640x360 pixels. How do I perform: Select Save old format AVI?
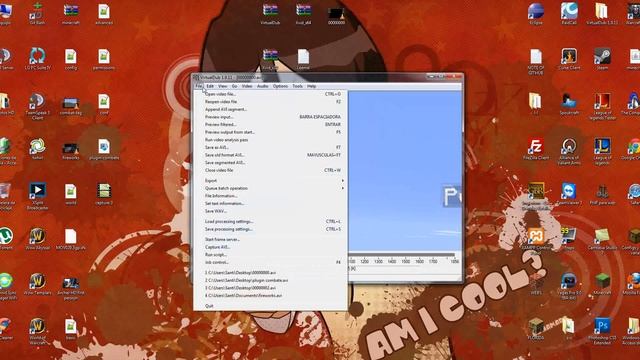point(270,155)
